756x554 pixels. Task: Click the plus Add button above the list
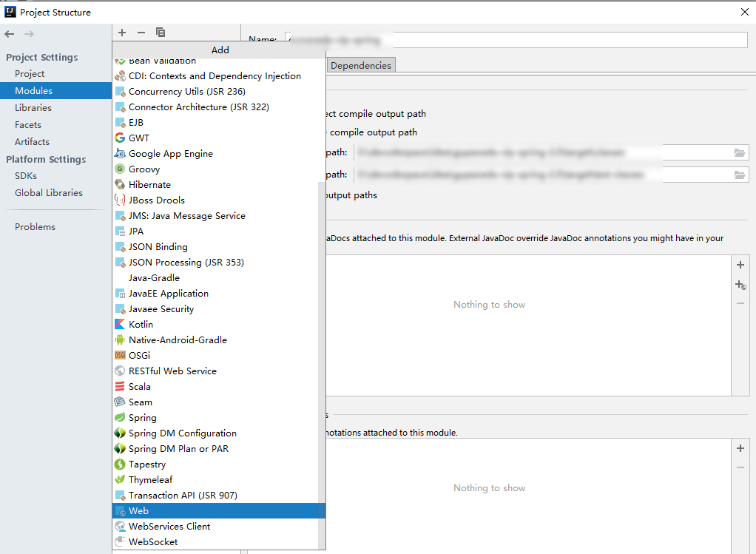(122, 33)
